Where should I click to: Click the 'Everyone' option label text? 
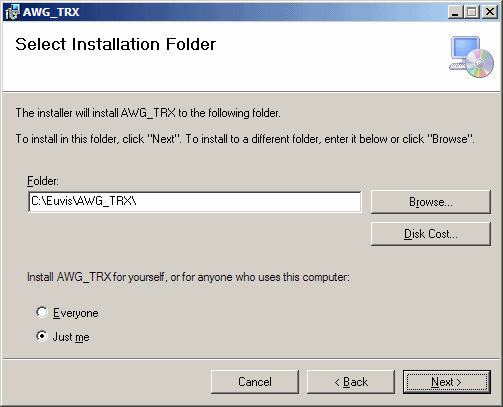pos(76,313)
